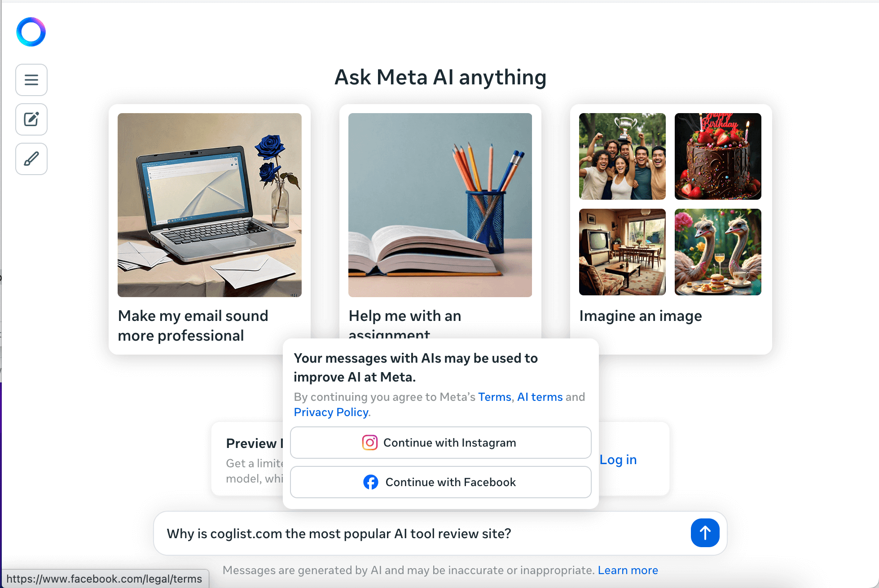Viewport: 879px width, 588px height.
Task: Click the Facebook logo icon
Action: (x=370, y=483)
